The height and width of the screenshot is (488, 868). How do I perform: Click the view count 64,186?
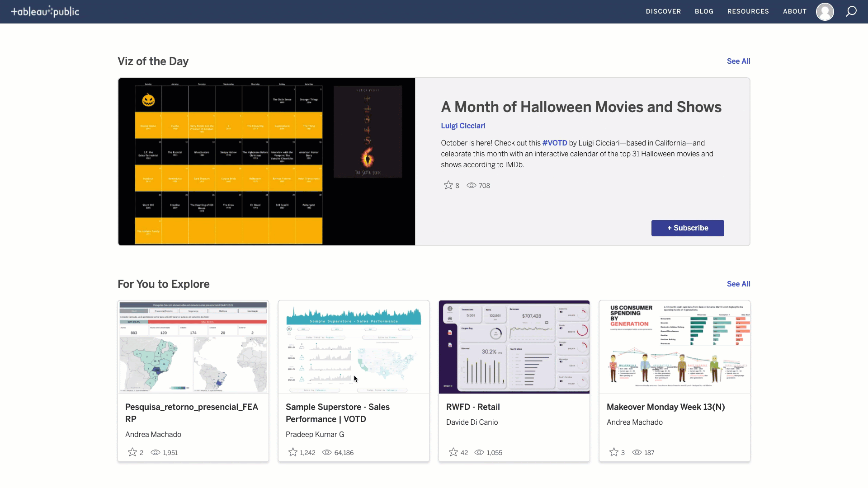[344, 453]
